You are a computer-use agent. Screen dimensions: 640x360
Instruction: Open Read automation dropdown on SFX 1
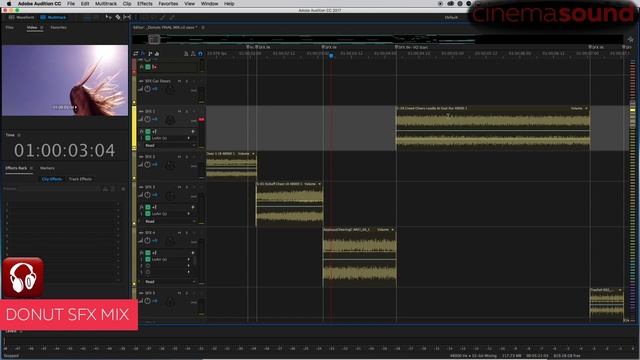point(169,145)
